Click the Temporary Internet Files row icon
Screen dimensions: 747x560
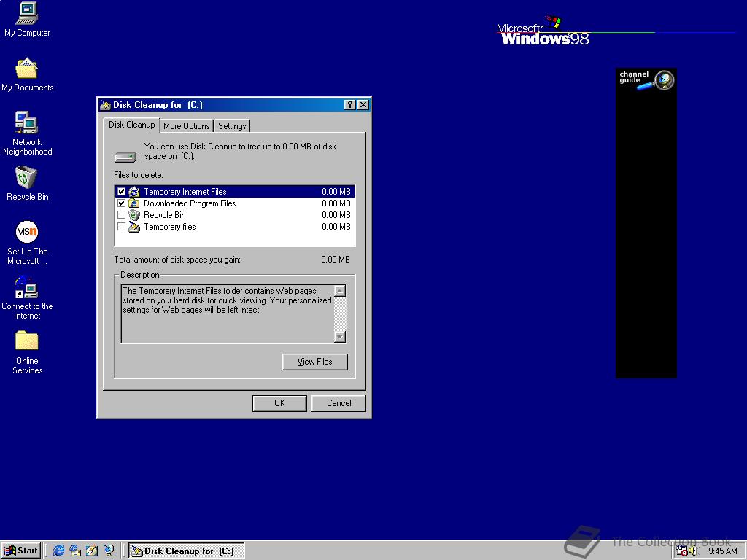(x=134, y=192)
